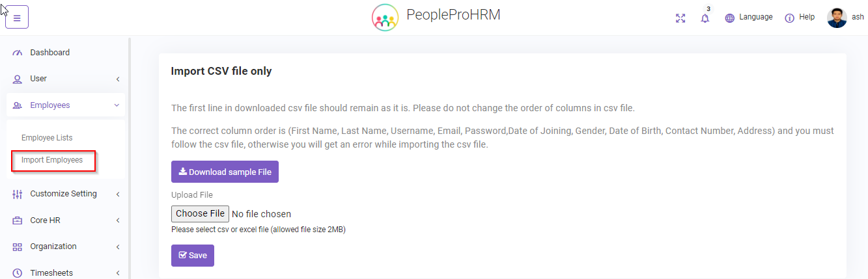868x279 pixels.
Task: Open Employee Lists menu item
Action: (x=47, y=138)
